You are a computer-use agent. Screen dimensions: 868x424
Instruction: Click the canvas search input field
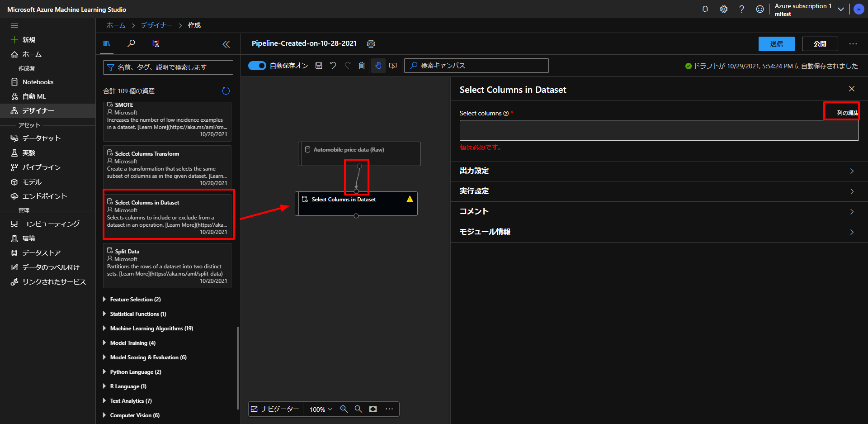coord(479,66)
